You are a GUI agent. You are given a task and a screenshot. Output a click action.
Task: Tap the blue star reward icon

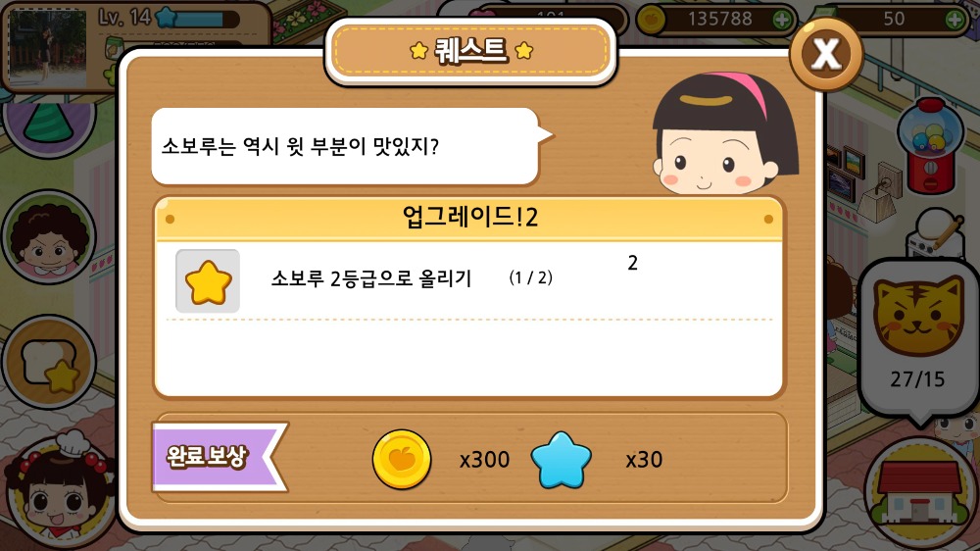pos(561,460)
